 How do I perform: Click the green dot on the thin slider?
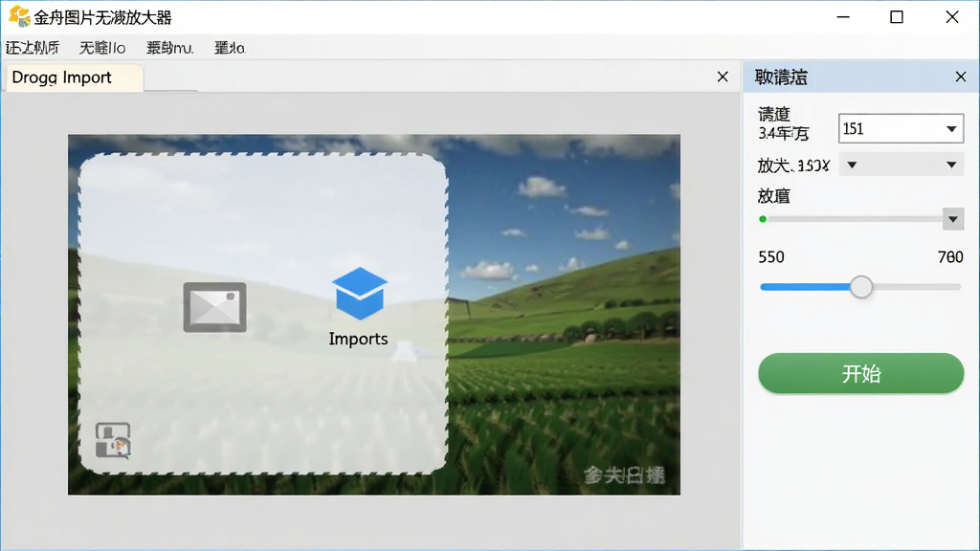click(x=763, y=219)
